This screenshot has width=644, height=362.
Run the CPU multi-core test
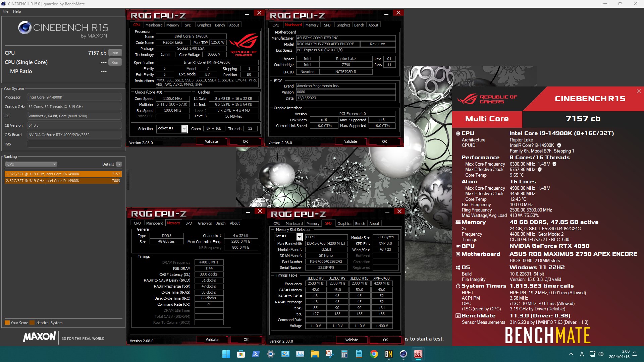[115, 53]
